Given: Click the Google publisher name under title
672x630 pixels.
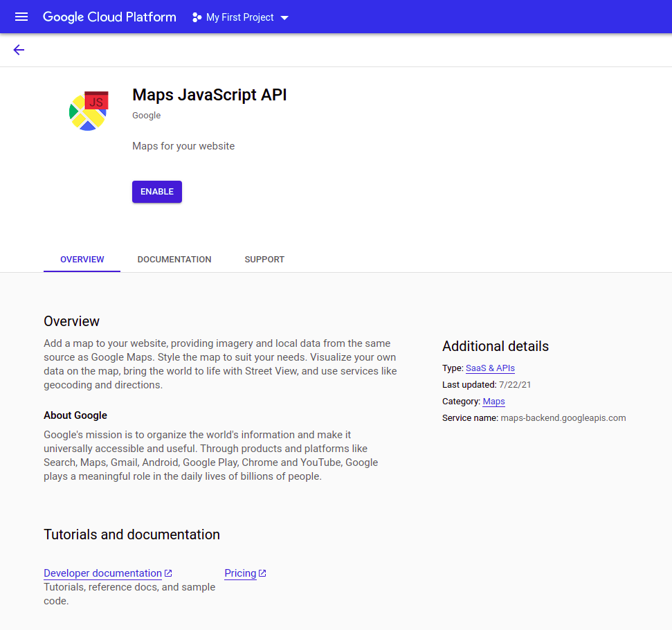Looking at the screenshot, I should [x=146, y=116].
